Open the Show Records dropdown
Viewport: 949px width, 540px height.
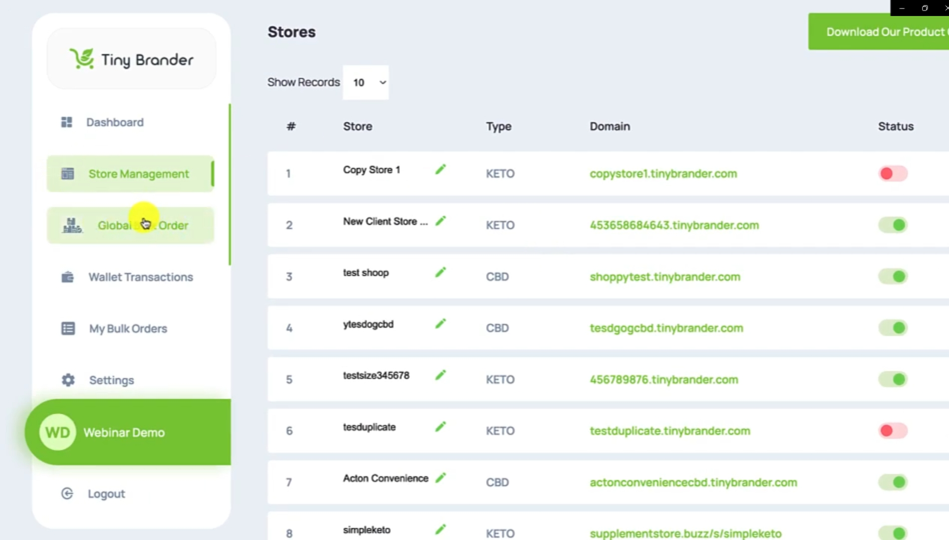coord(366,82)
